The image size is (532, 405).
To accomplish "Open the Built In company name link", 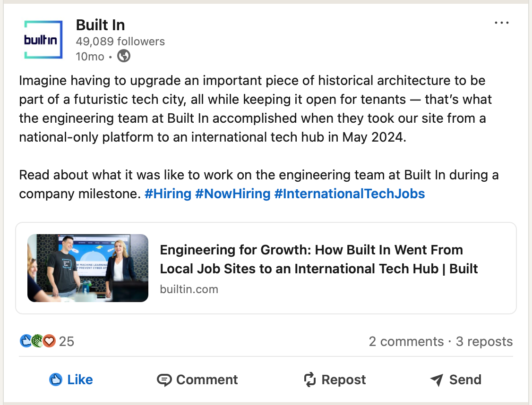I will point(101,25).
